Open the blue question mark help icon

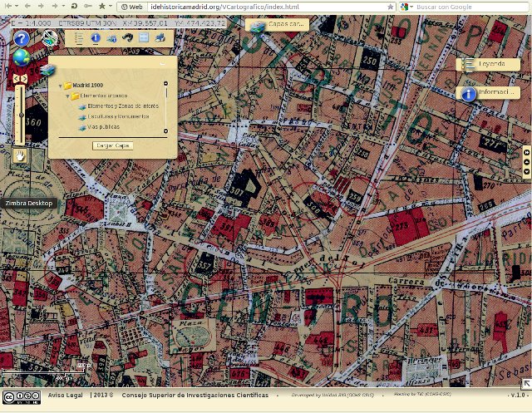[x=22, y=38]
